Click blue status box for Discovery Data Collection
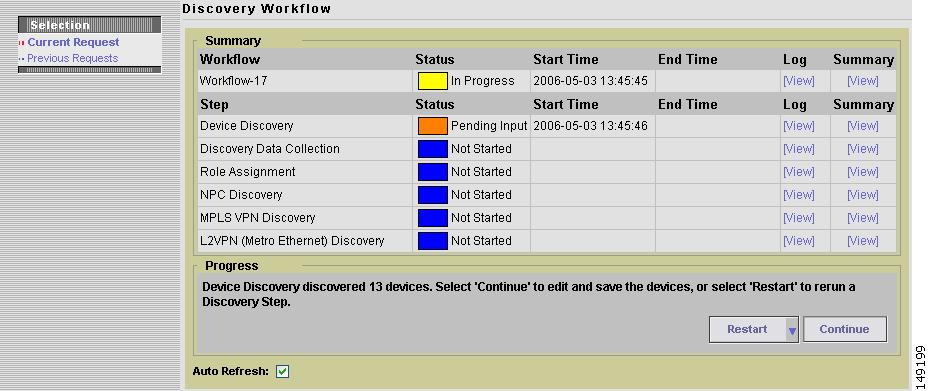 point(433,149)
